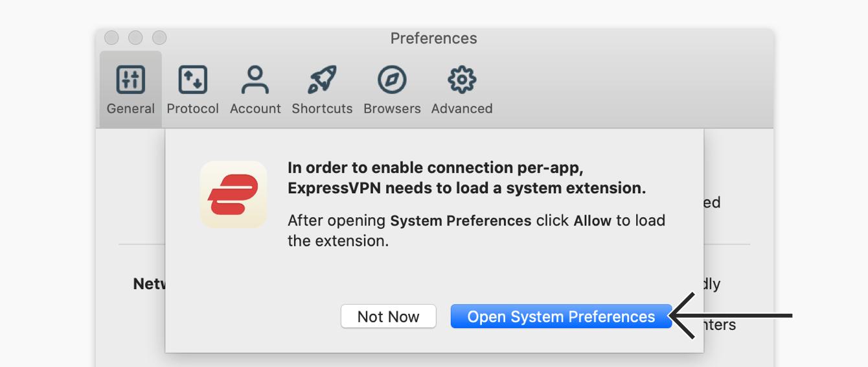
Task: Click the Preferences window title
Action: point(434,38)
